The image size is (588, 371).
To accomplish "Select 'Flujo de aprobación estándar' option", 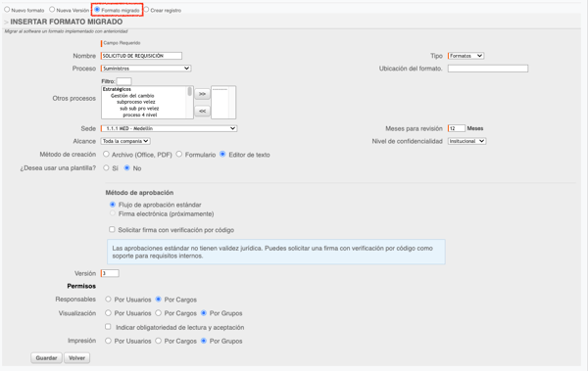I will (113, 205).
